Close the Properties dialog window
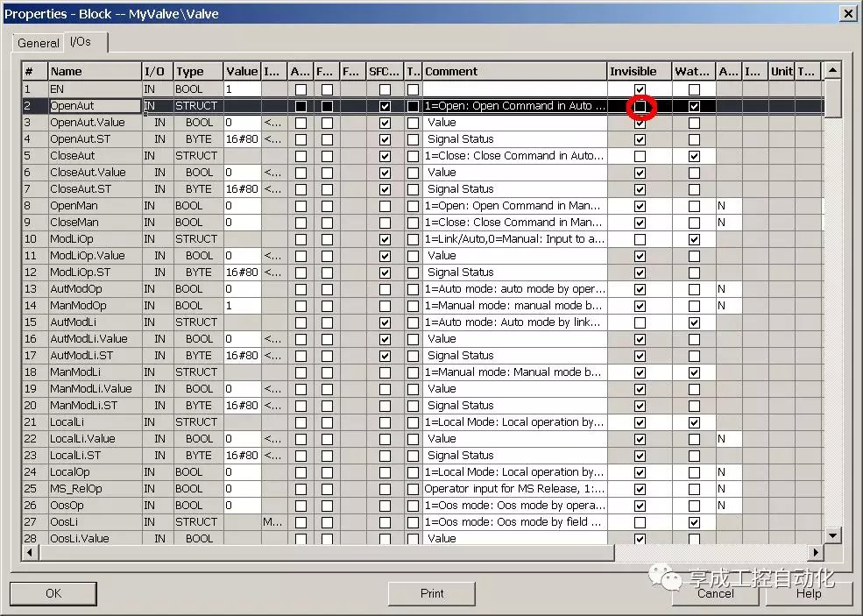Image resolution: width=863 pixels, height=616 pixels. 847,14
